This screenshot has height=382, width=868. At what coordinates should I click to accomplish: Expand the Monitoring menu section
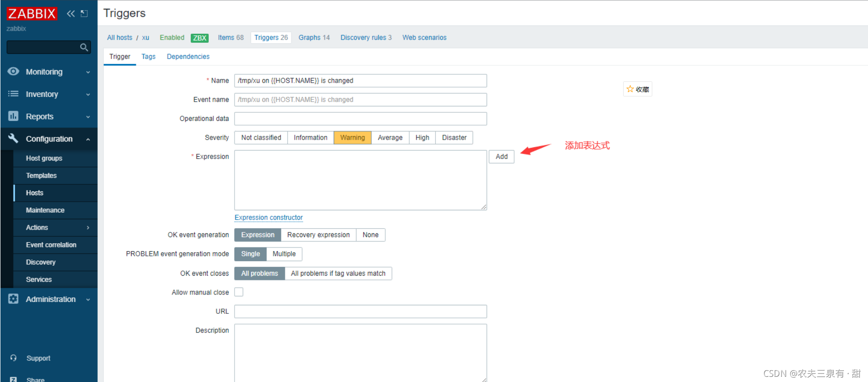click(x=88, y=72)
